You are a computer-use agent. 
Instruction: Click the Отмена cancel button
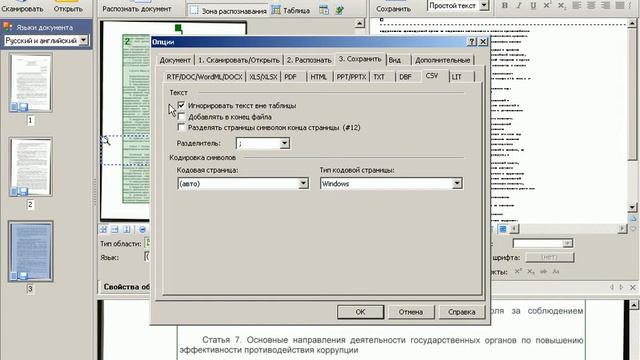tap(411, 312)
